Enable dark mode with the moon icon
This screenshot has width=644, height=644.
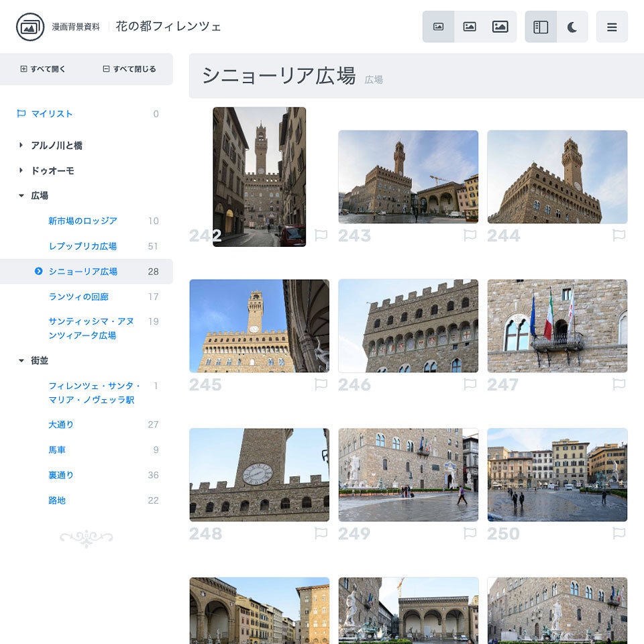[x=573, y=27]
